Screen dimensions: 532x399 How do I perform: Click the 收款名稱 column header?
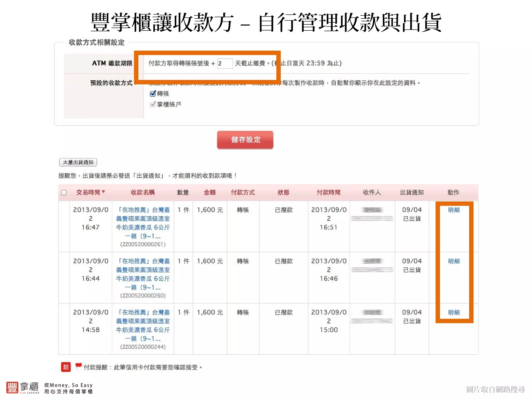143,192
